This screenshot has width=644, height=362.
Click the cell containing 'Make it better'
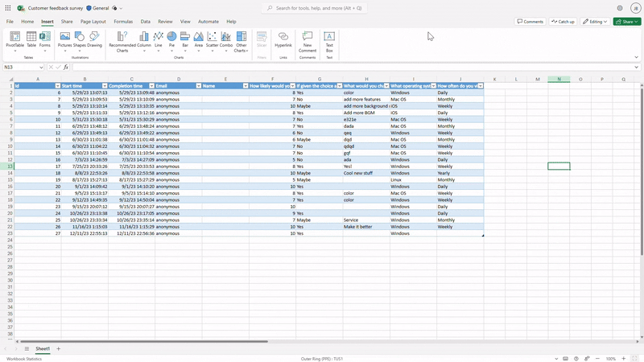[x=366, y=227]
